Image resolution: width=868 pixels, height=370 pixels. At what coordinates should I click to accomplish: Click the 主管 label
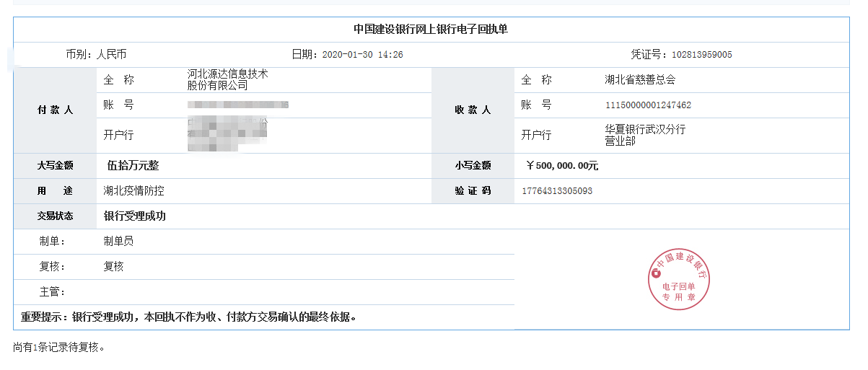[52, 292]
